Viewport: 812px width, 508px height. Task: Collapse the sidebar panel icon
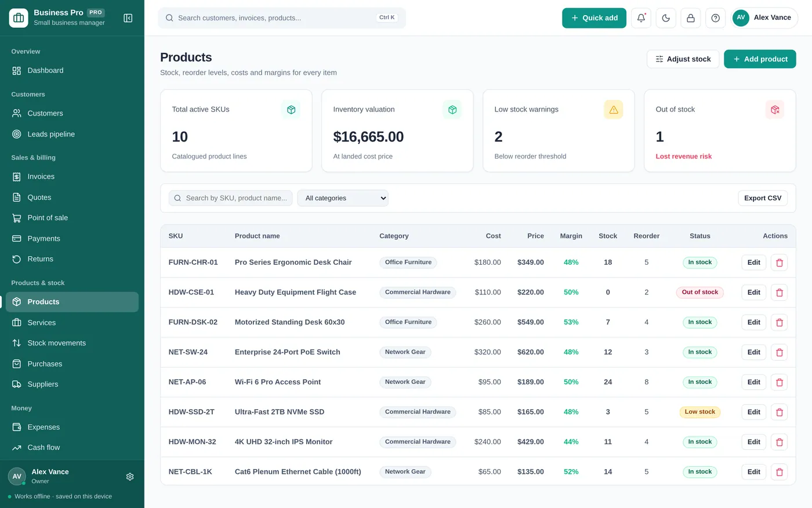(128, 18)
